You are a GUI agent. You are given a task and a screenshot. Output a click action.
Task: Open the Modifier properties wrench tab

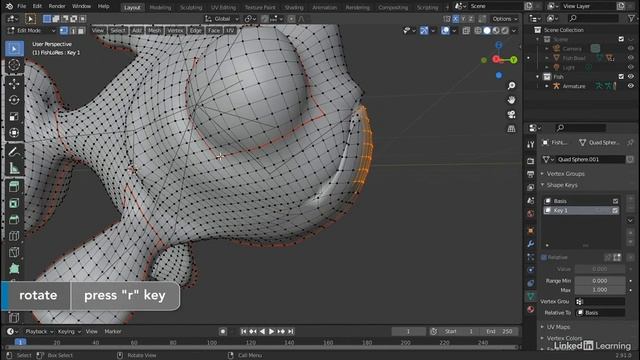(531, 244)
